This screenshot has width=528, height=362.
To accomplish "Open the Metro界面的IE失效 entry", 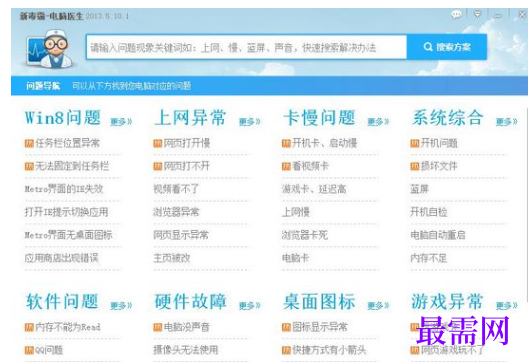I will click(x=64, y=189).
